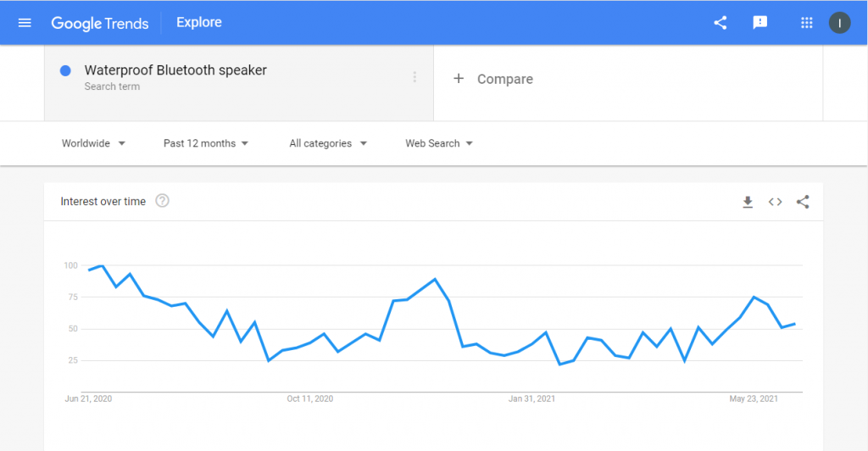Open search term three-dot options menu
Image resolution: width=868 pixels, height=451 pixels.
pos(414,77)
